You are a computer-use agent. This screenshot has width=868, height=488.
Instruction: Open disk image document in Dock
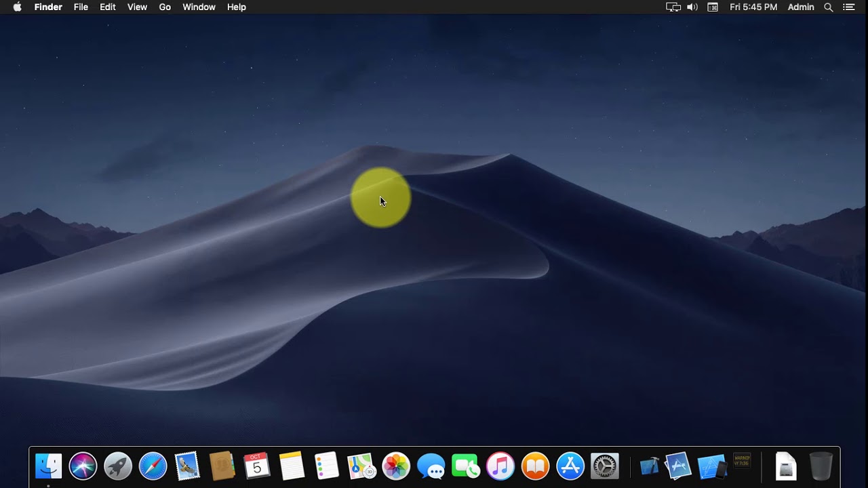[785, 466]
